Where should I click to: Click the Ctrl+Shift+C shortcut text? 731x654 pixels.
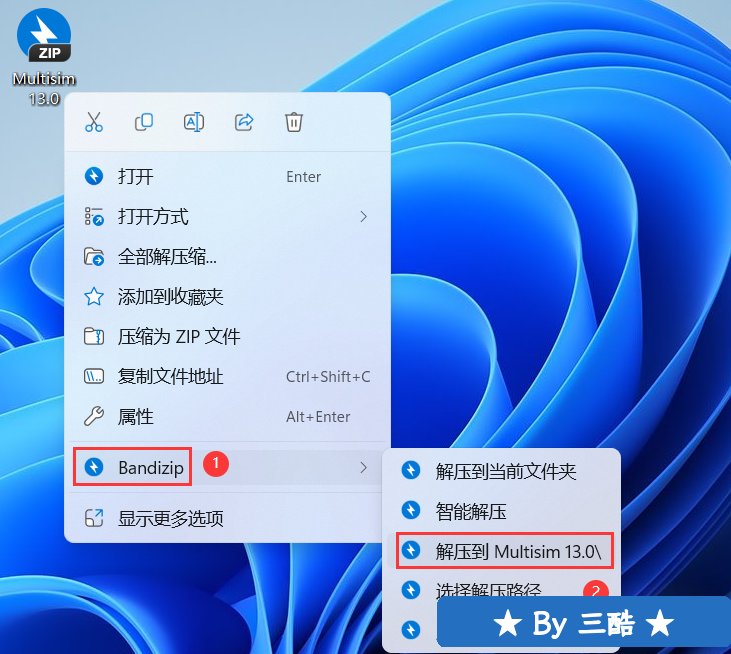(x=328, y=377)
